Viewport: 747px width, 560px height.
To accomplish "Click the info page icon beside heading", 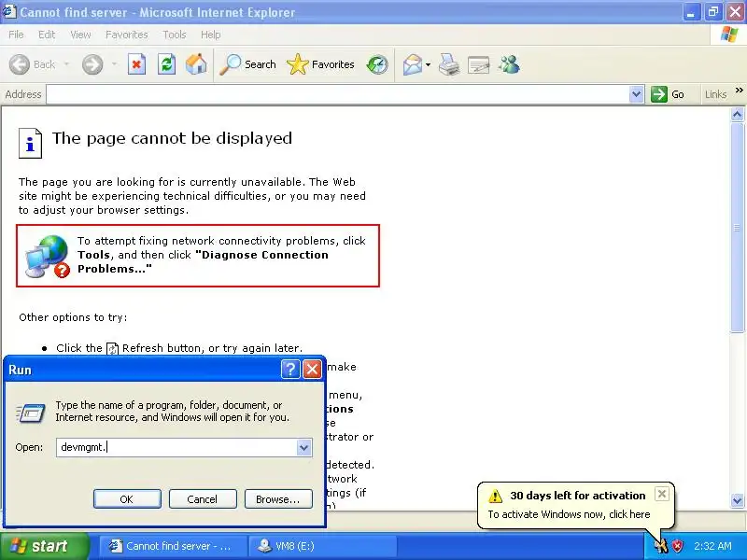I will coord(31,143).
